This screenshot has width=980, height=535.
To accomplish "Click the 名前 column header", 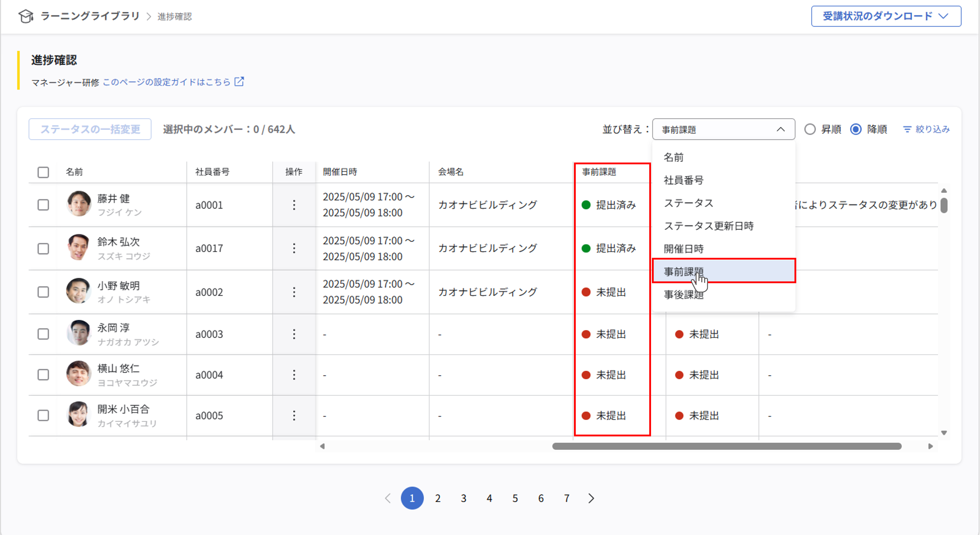I will point(74,172).
